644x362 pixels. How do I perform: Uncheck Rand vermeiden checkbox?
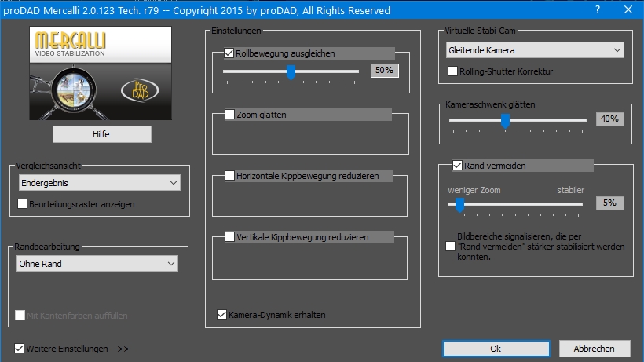[x=458, y=166]
